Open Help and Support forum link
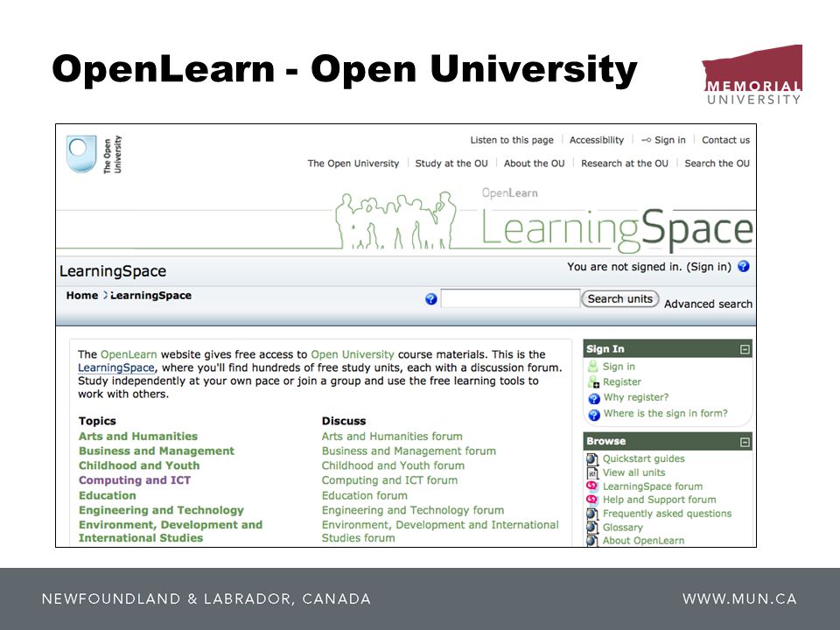This screenshot has width=840, height=630. point(659,500)
